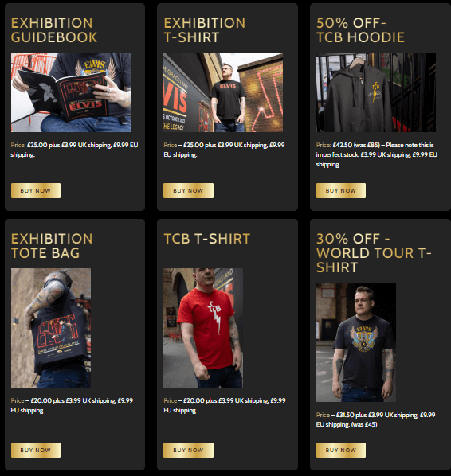Click the 50% OFF TCB Hoodie title

pyautogui.click(x=360, y=30)
